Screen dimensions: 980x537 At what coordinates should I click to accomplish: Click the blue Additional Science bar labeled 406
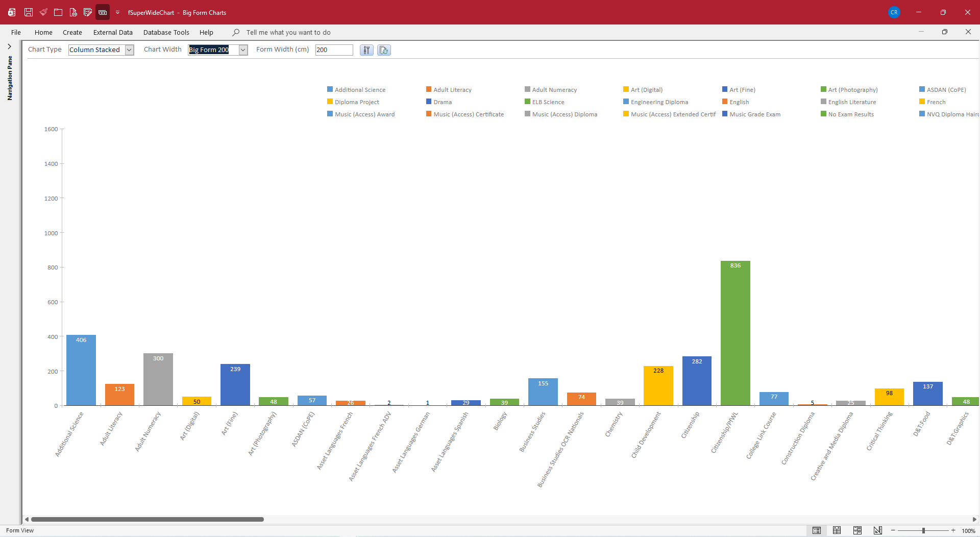coord(81,371)
